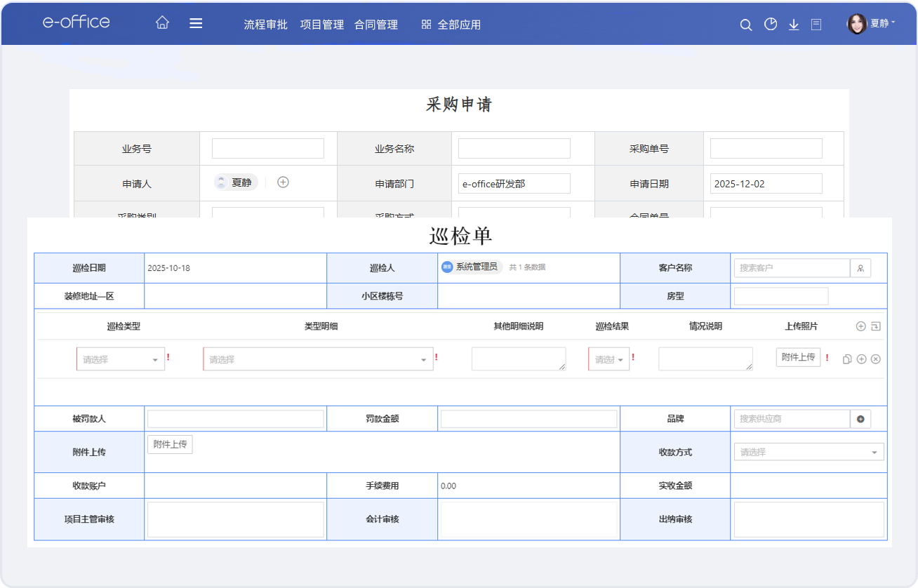918x588 pixels.
Task: Open the hamburger menu icon
Action: tap(196, 23)
